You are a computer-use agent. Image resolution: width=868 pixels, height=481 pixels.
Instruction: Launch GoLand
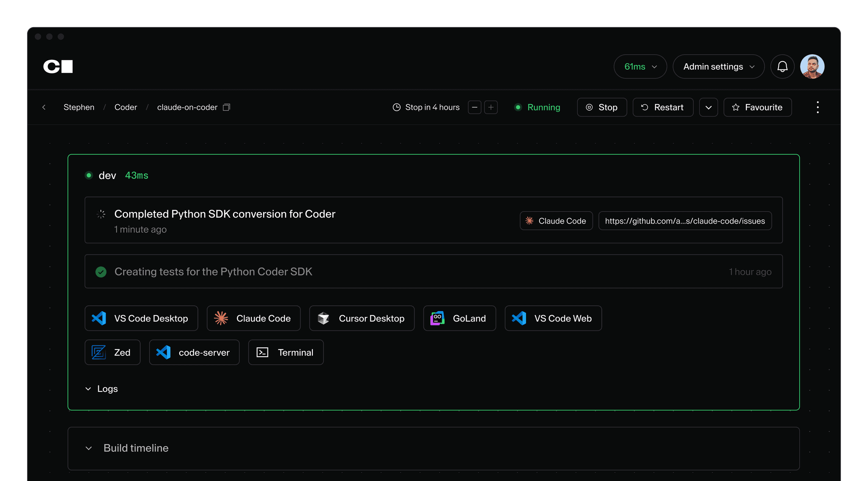[x=459, y=319]
